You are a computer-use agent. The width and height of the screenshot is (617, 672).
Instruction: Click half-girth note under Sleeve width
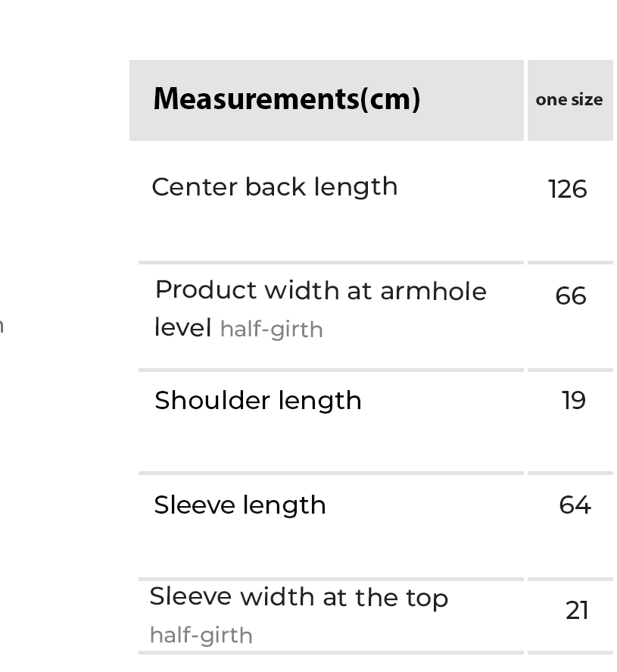point(201,636)
